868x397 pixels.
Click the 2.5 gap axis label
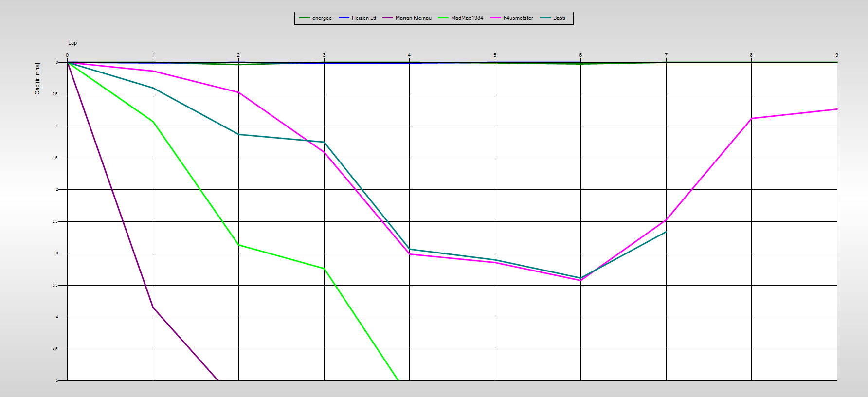pos(55,221)
